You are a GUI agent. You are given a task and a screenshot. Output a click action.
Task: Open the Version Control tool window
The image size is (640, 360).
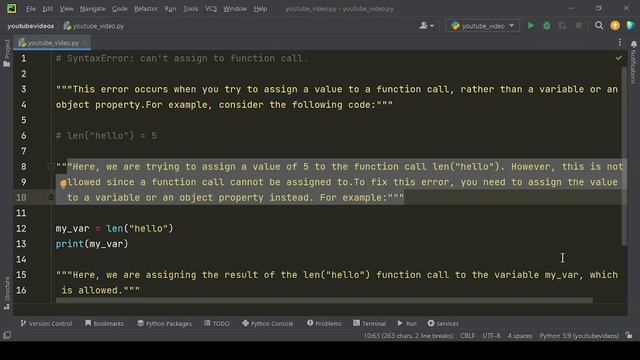pos(46,323)
